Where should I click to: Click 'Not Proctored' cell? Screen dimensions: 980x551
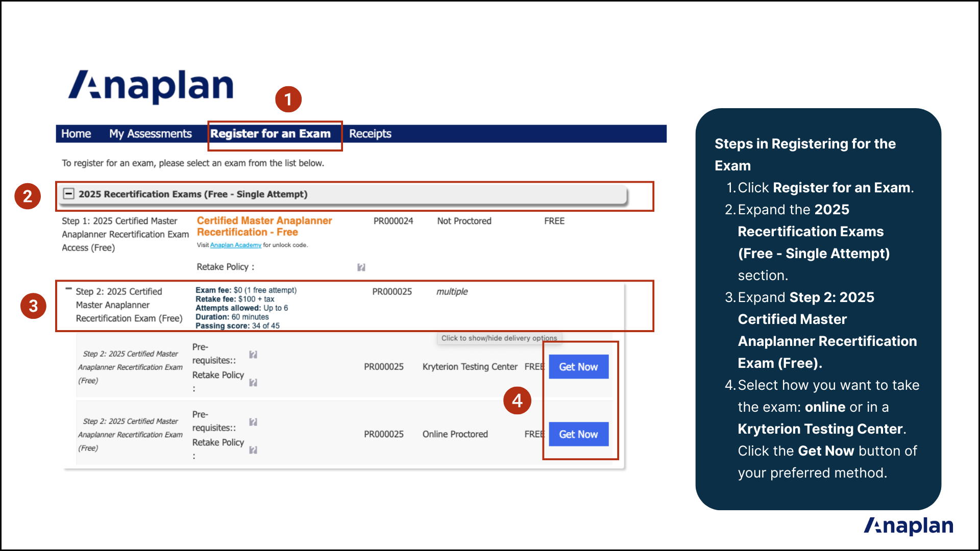(x=464, y=221)
